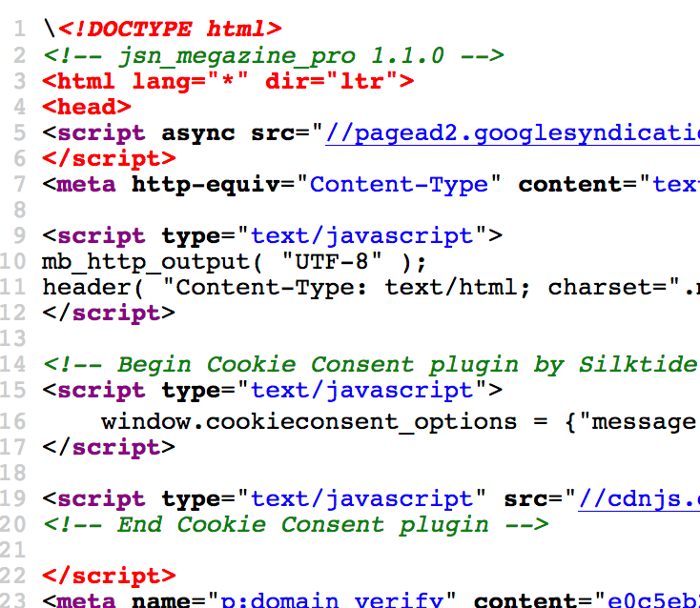
Task: Click the mb_http_output UTF-8 statement
Action: click(x=235, y=262)
